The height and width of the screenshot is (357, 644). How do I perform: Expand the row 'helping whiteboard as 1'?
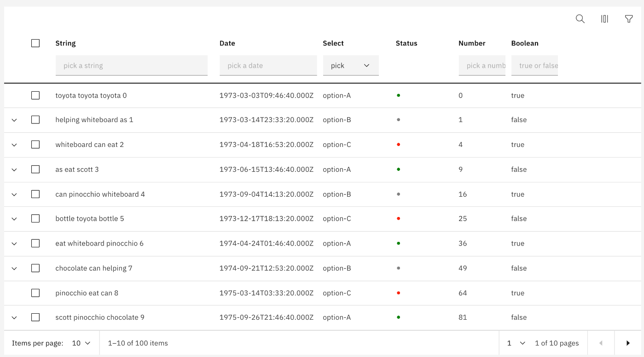tap(14, 120)
